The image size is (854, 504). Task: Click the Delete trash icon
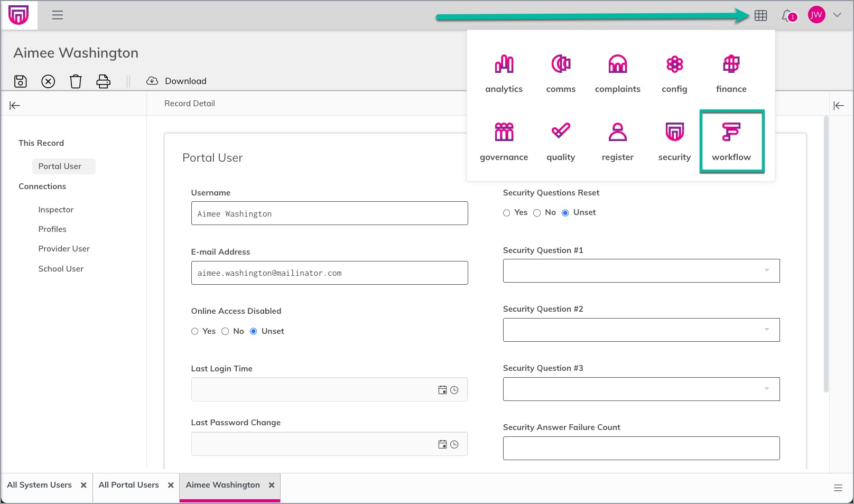pyautogui.click(x=76, y=81)
